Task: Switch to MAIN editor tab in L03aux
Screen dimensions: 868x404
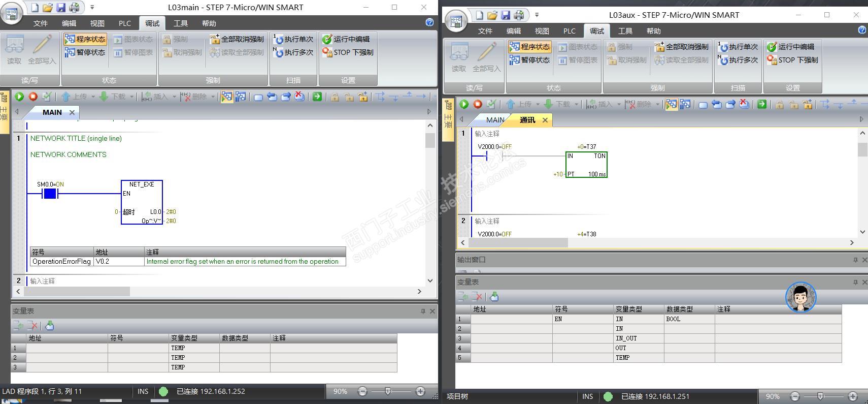Action: 495,120
